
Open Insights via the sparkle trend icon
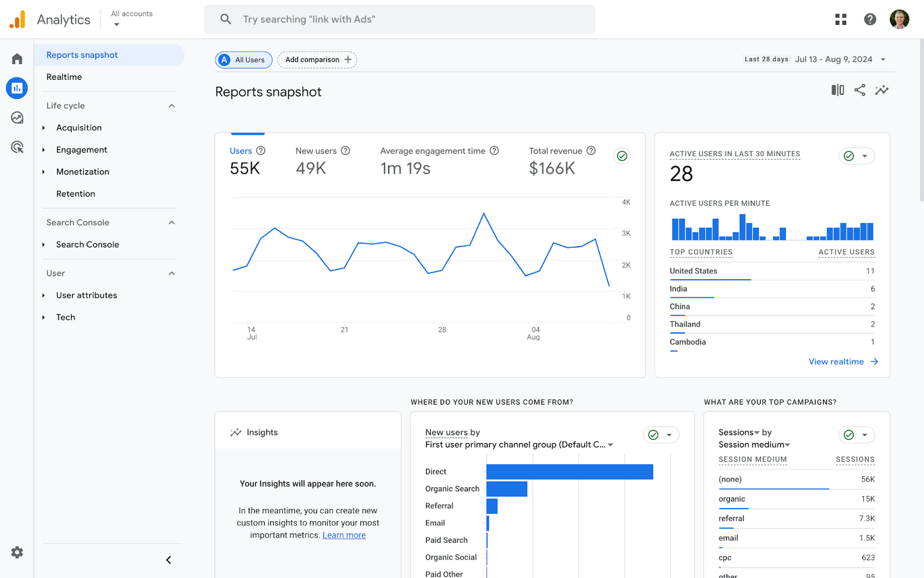point(881,90)
